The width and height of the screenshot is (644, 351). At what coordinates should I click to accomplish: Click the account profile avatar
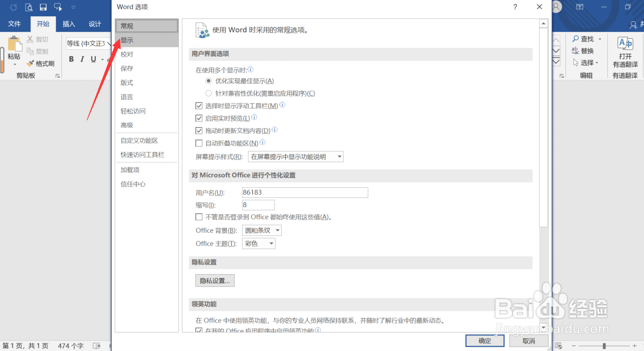[556, 7]
